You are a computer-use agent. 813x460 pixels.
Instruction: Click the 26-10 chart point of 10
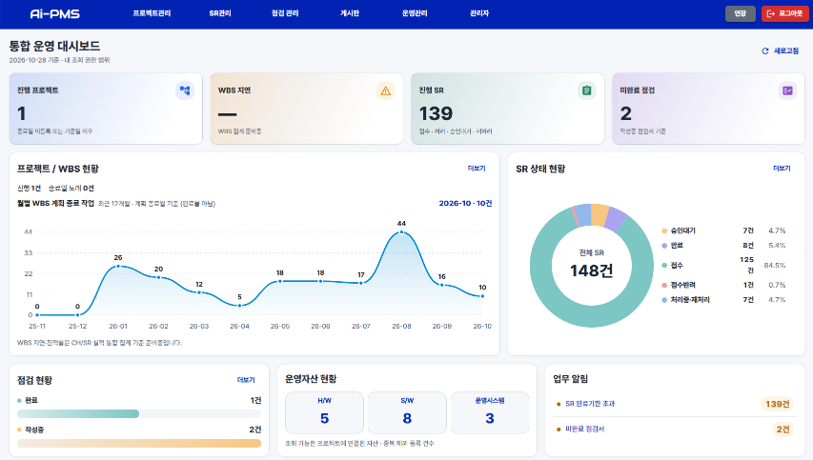[x=482, y=296]
